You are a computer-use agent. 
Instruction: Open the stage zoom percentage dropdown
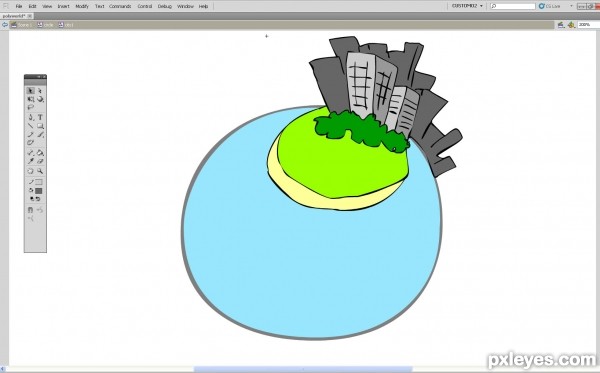[589, 25]
